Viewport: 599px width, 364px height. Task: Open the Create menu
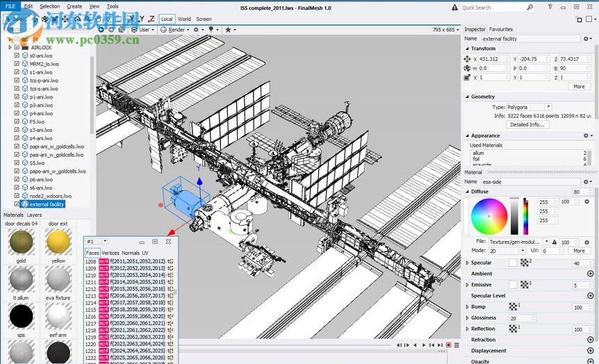[x=74, y=6]
